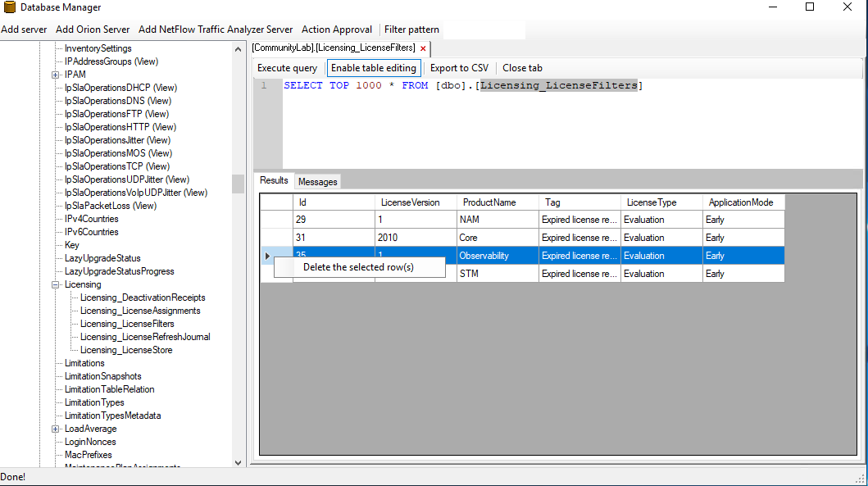Click LicenseVersion cell 2010

[416, 238]
